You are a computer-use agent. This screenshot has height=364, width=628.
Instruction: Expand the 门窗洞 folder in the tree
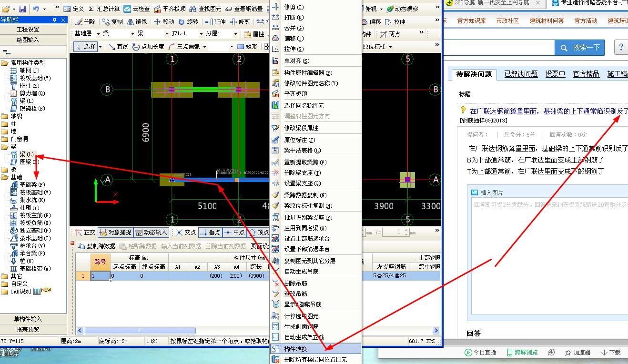click(4, 139)
